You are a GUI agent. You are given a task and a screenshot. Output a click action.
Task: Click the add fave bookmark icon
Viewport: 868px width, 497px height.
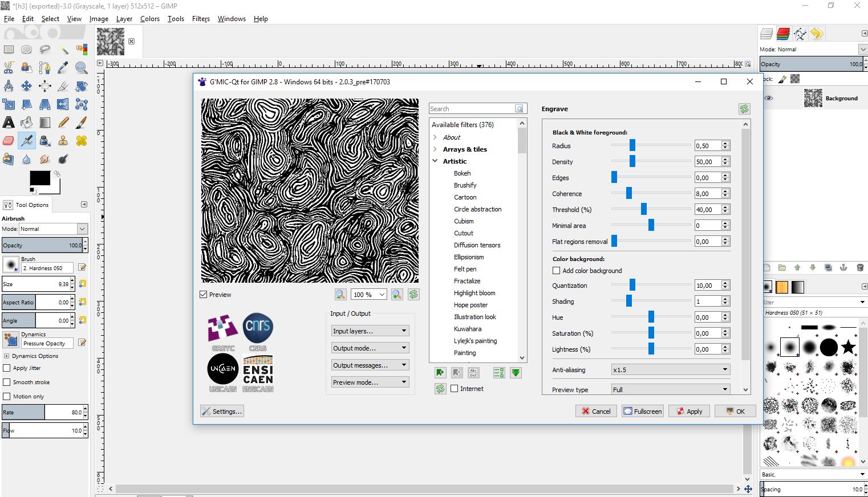440,373
